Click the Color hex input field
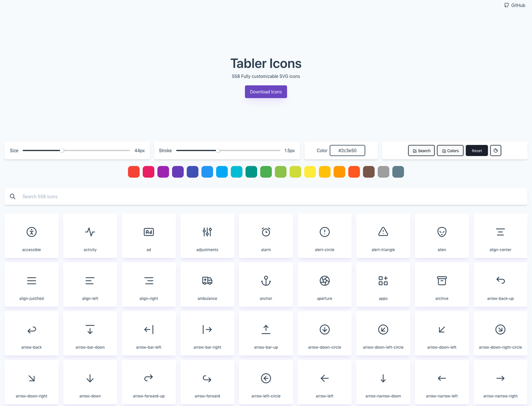532x406 pixels. click(347, 151)
